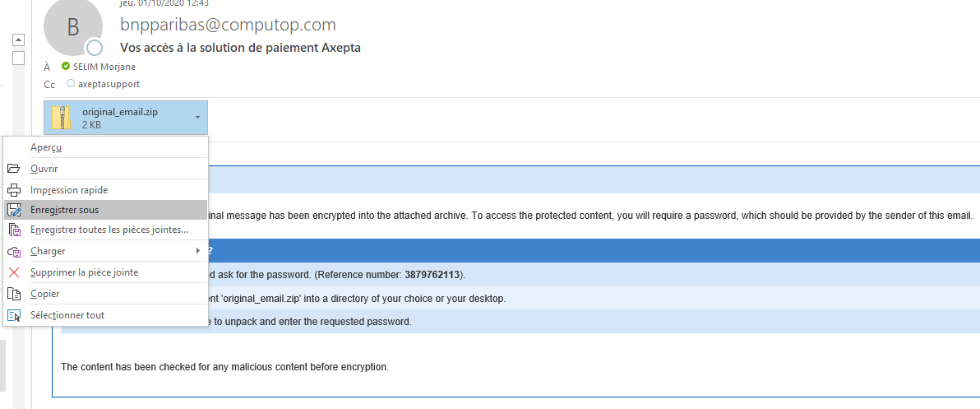Click the Charger upload icon
This screenshot has width=980, height=409.
[x=14, y=251]
